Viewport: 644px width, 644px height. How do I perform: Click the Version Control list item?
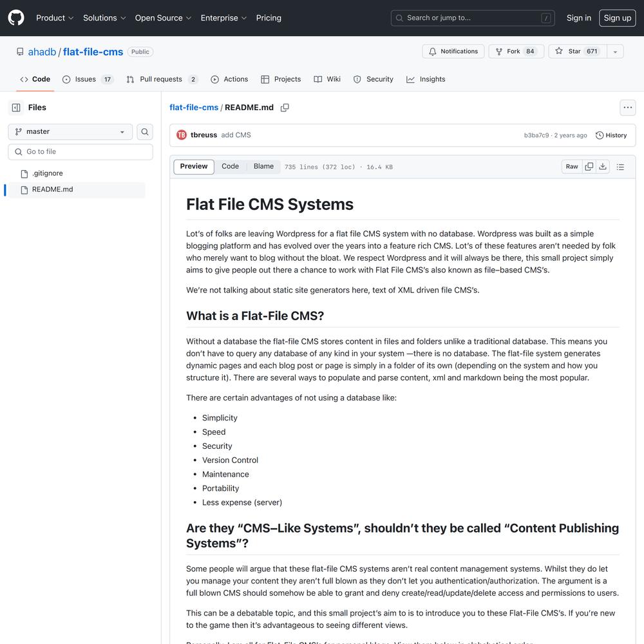point(230,460)
